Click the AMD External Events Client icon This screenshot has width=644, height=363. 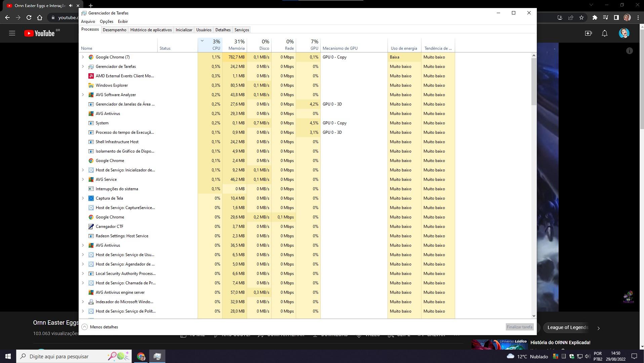coord(91,76)
